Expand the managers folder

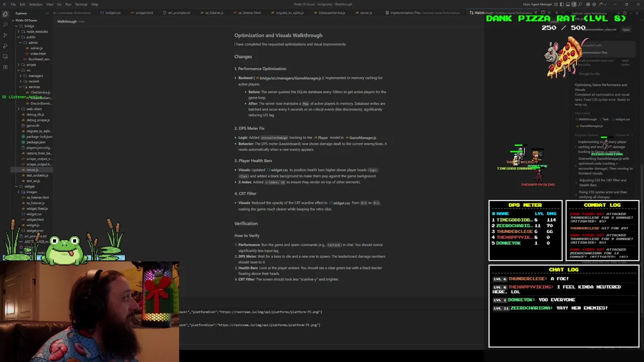point(34,76)
